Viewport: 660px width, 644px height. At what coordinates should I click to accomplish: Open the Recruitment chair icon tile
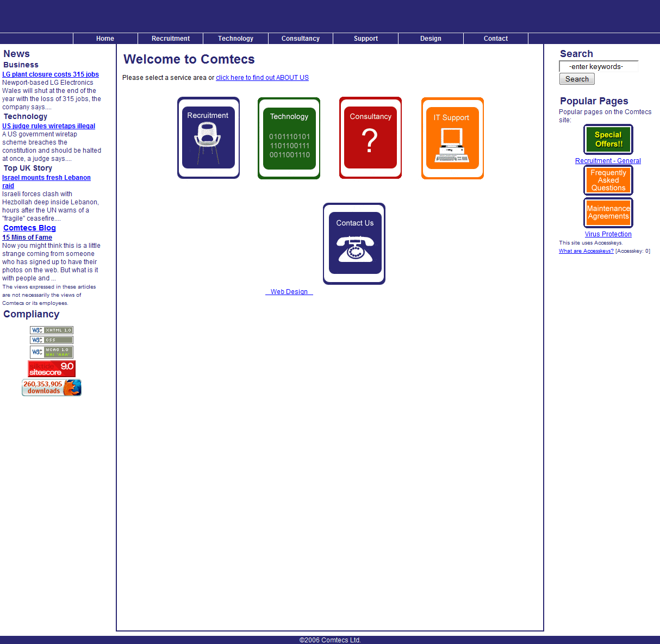point(208,138)
